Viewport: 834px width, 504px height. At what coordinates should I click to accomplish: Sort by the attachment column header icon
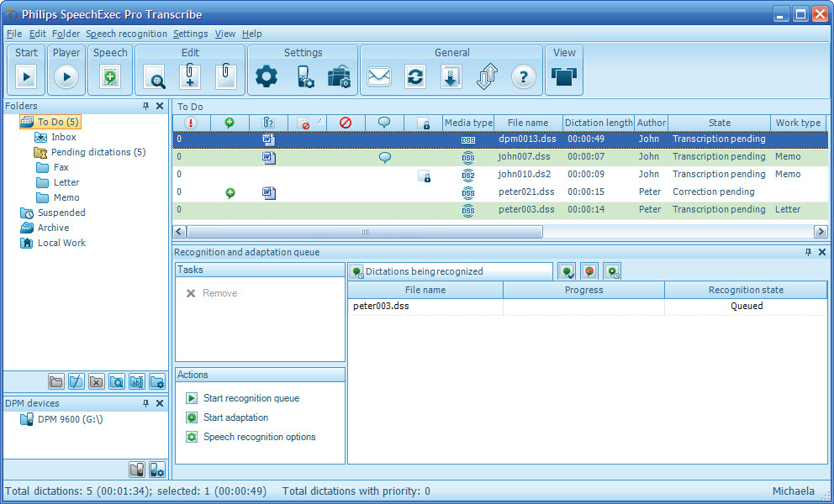tap(268, 123)
